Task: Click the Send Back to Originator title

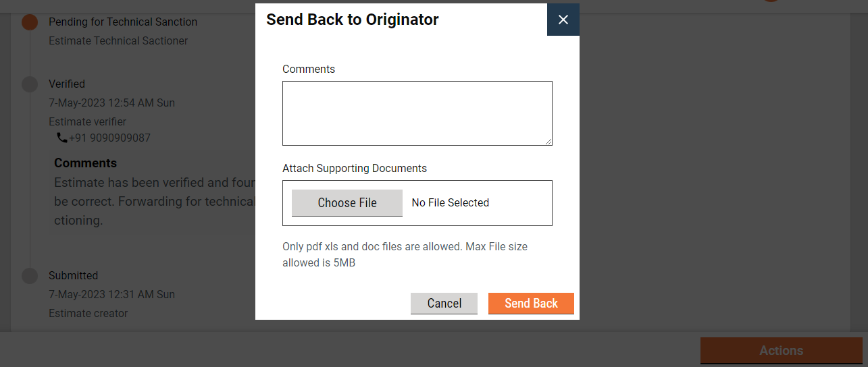Action: 352,20
